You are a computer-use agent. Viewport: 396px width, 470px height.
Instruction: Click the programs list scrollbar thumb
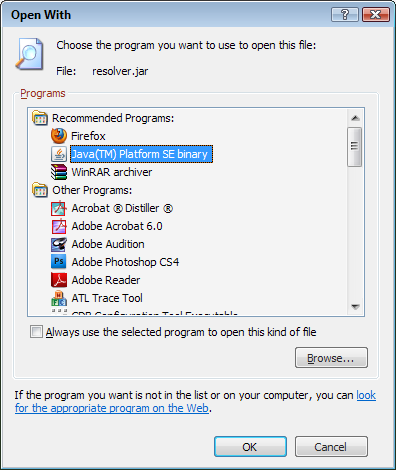pos(355,146)
